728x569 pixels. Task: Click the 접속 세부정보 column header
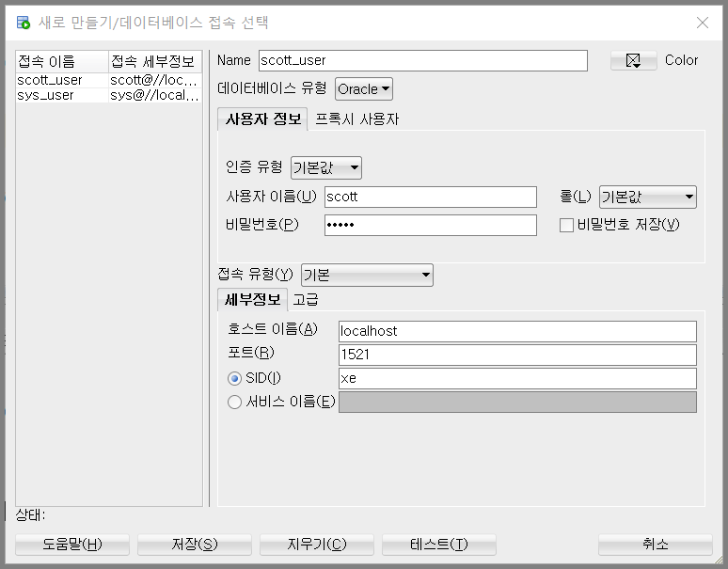point(155,61)
